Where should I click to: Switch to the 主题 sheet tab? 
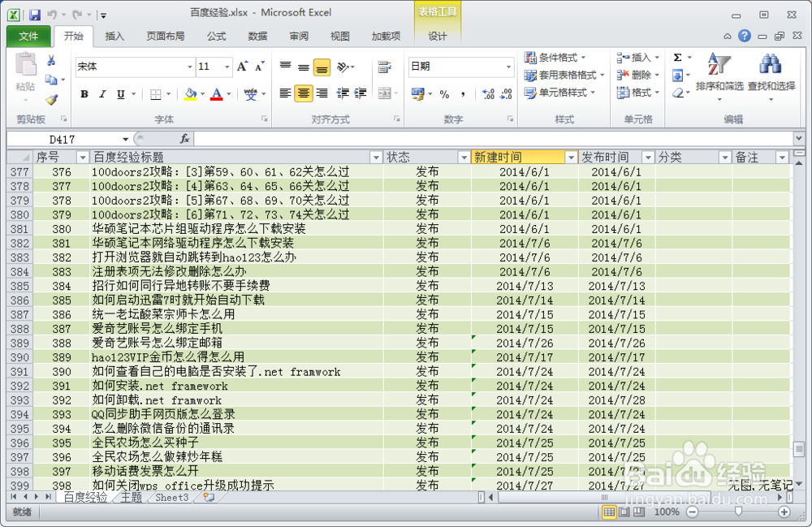131,497
